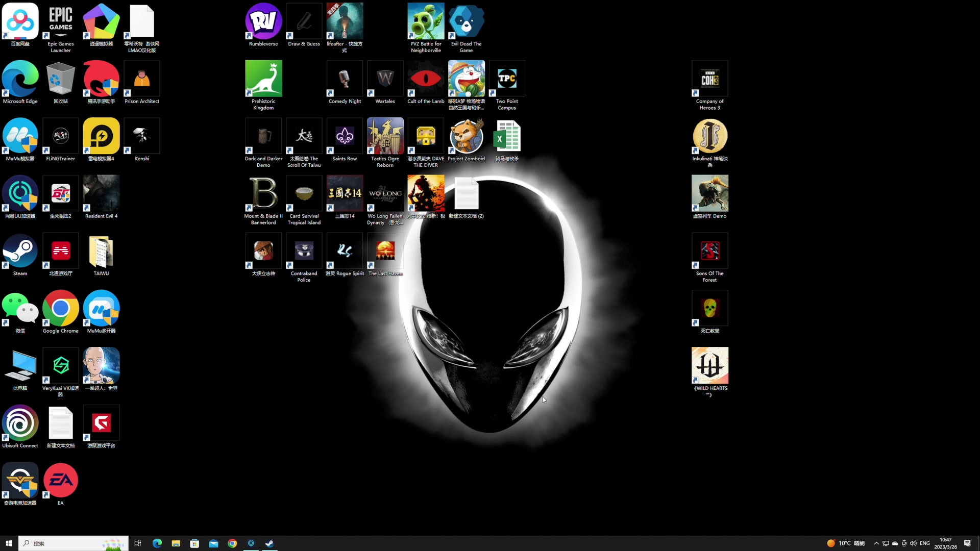Open Microsoft Edge desktop shortcut
Image resolution: width=980 pixels, height=551 pixels.
point(20,82)
